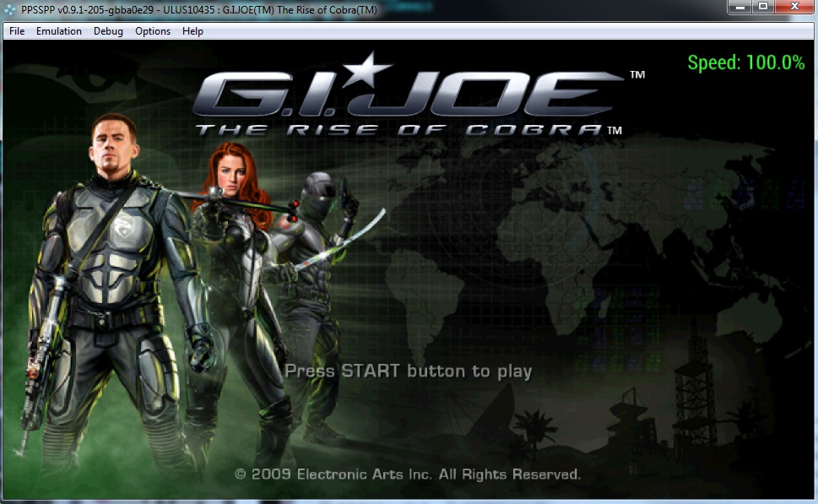
Task: Click 'Press START button to play' text
Action: [408, 371]
